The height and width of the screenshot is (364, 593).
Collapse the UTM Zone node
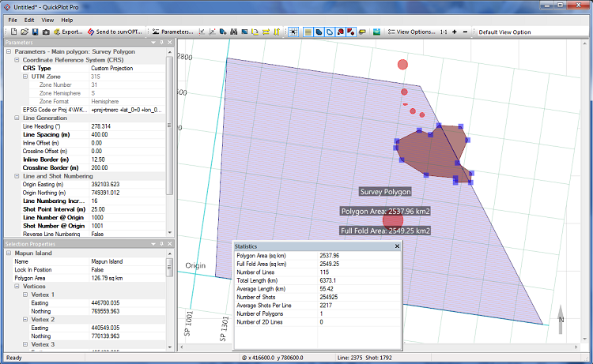pos(25,77)
